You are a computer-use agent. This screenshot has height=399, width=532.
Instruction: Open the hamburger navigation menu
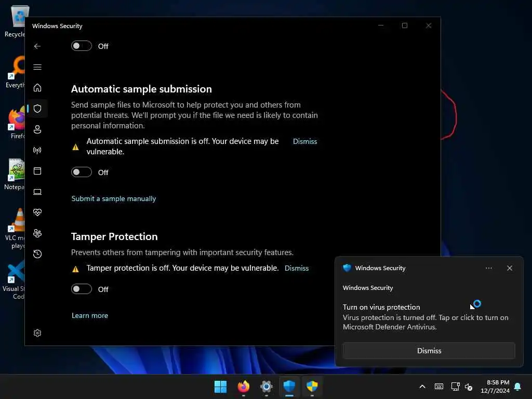(37, 67)
